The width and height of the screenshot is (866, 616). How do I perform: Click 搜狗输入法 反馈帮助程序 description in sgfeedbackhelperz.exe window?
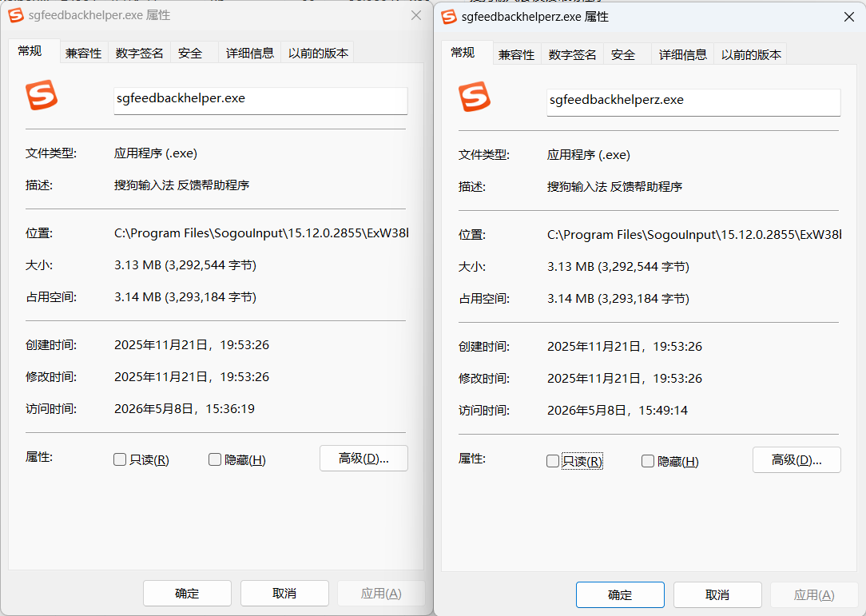tap(614, 187)
